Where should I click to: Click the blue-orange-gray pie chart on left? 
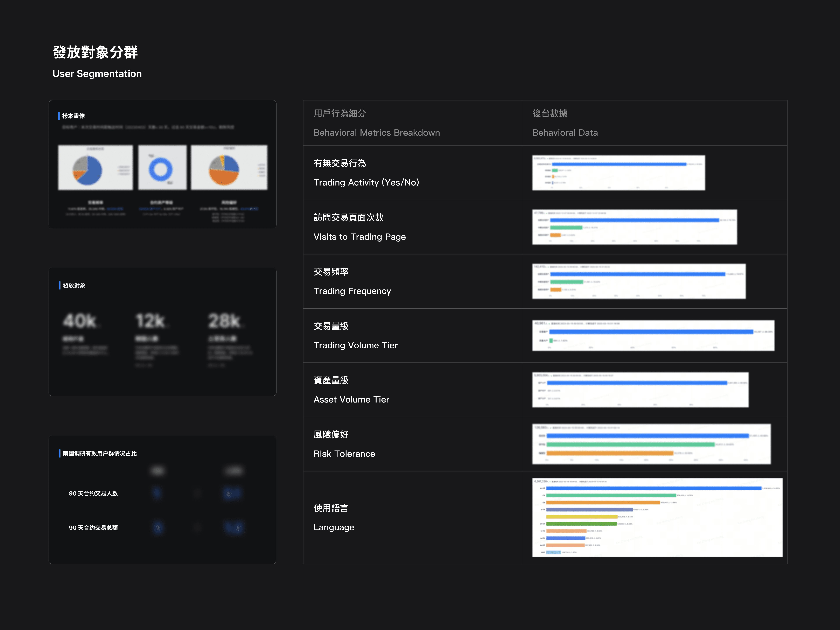[x=95, y=167]
